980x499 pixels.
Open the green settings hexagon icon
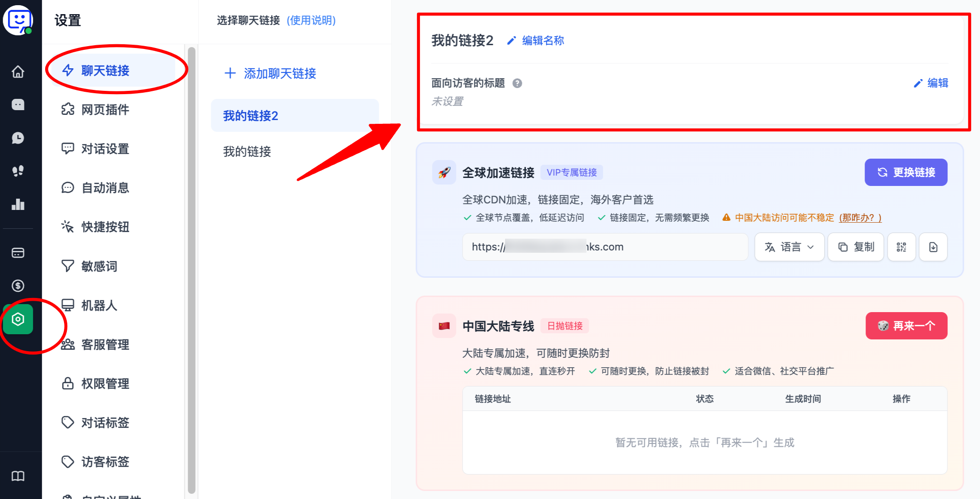18,319
